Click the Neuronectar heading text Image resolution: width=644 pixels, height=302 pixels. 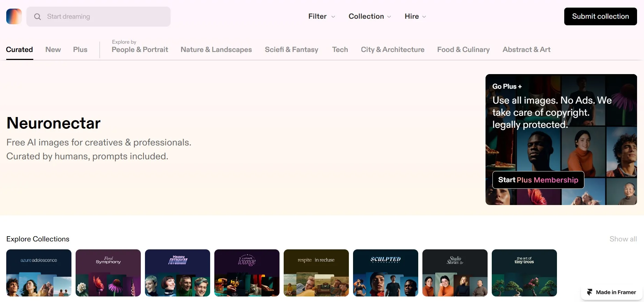coord(53,123)
